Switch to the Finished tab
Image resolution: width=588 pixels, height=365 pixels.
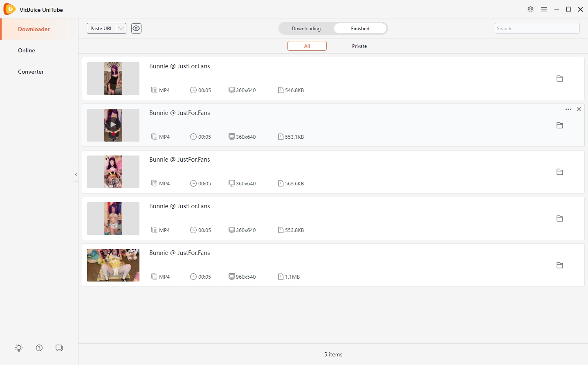point(360,28)
